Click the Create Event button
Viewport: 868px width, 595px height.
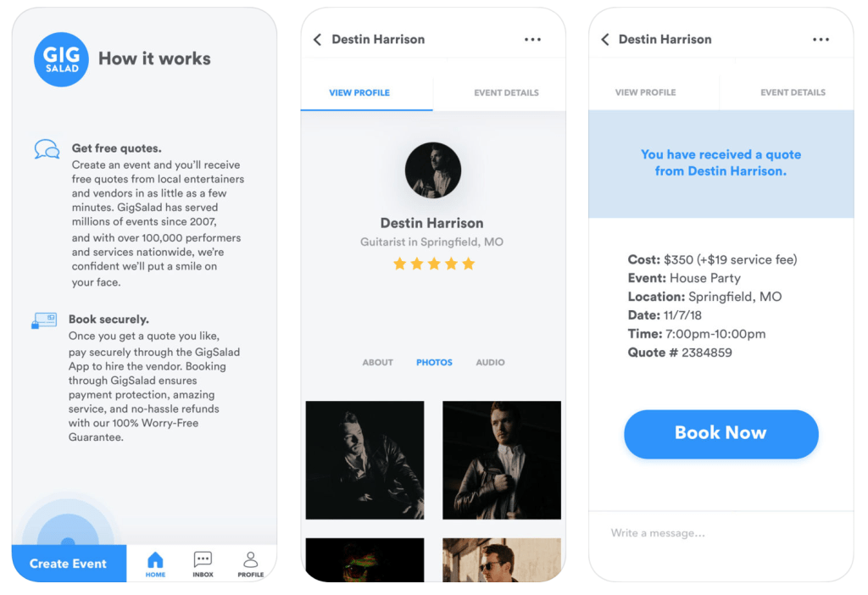tap(69, 564)
